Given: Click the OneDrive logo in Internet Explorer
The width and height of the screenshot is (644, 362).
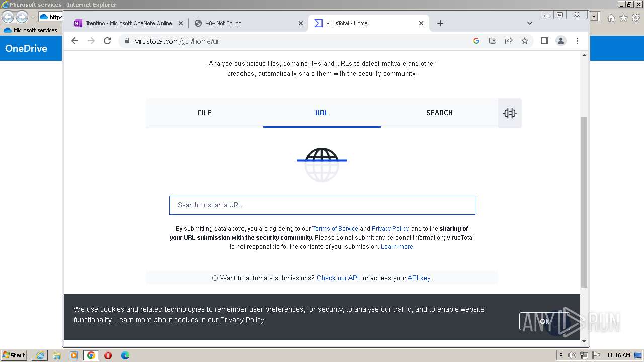Looking at the screenshot, I should click(x=26, y=48).
